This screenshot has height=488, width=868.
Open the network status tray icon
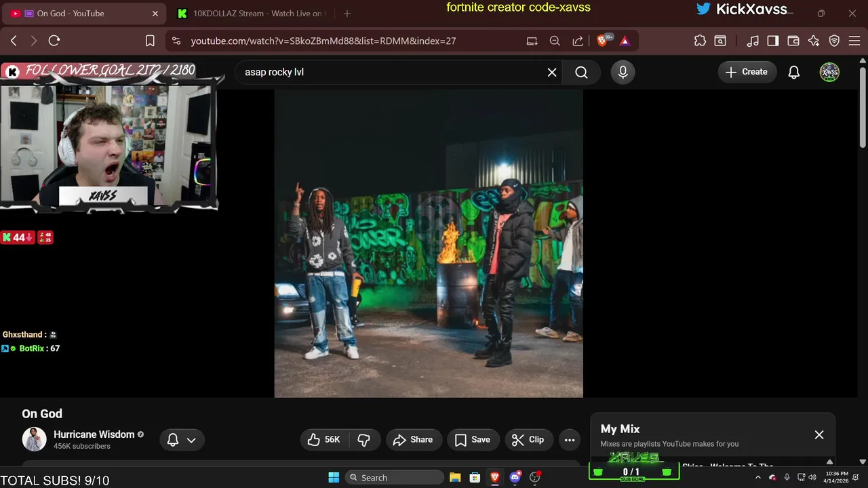802,477
